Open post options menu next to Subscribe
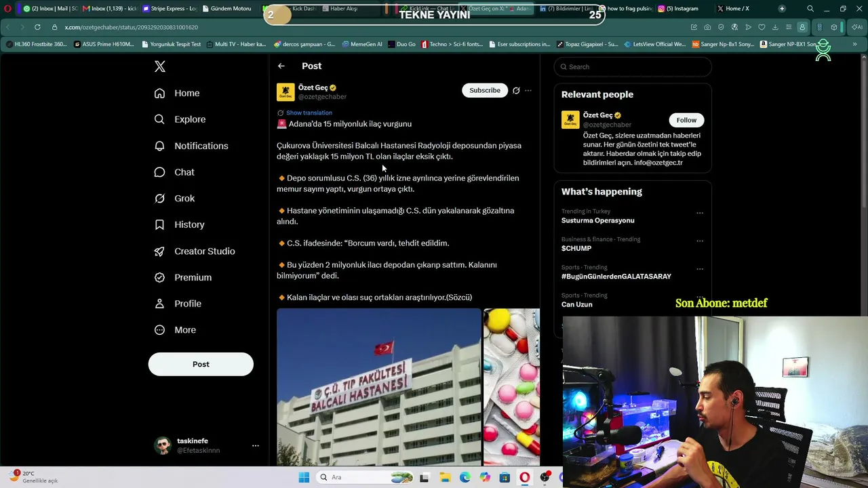The image size is (868, 488). pos(528,90)
